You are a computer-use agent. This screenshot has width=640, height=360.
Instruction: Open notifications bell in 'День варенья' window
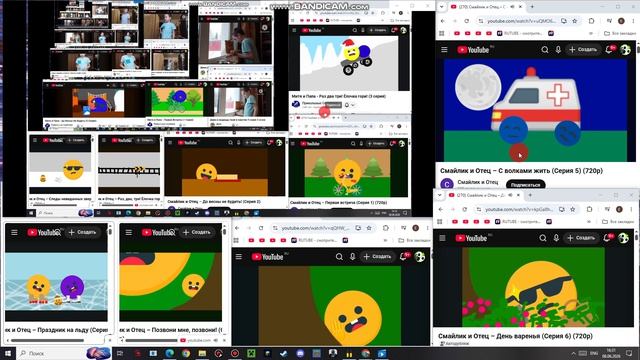(607, 238)
